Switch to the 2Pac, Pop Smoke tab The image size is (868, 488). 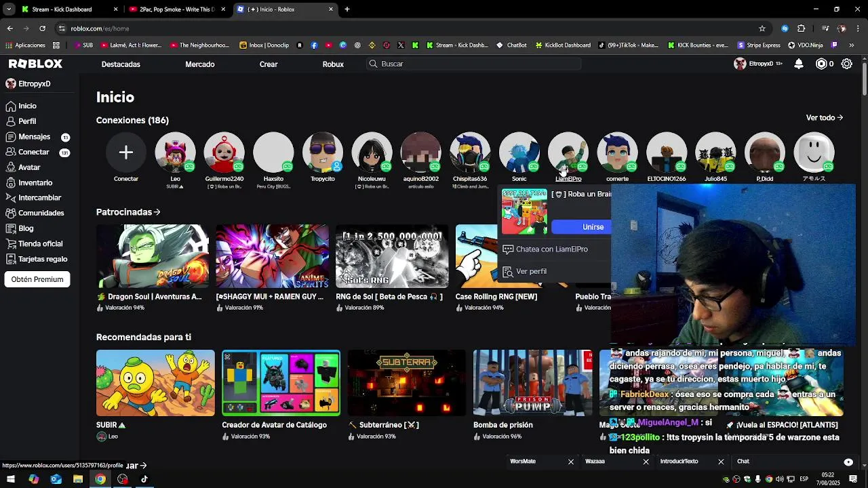(x=178, y=9)
